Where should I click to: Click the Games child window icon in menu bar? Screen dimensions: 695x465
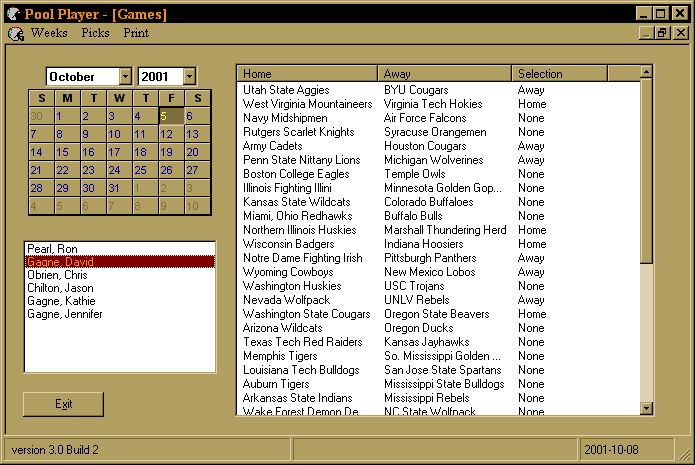click(x=16, y=34)
